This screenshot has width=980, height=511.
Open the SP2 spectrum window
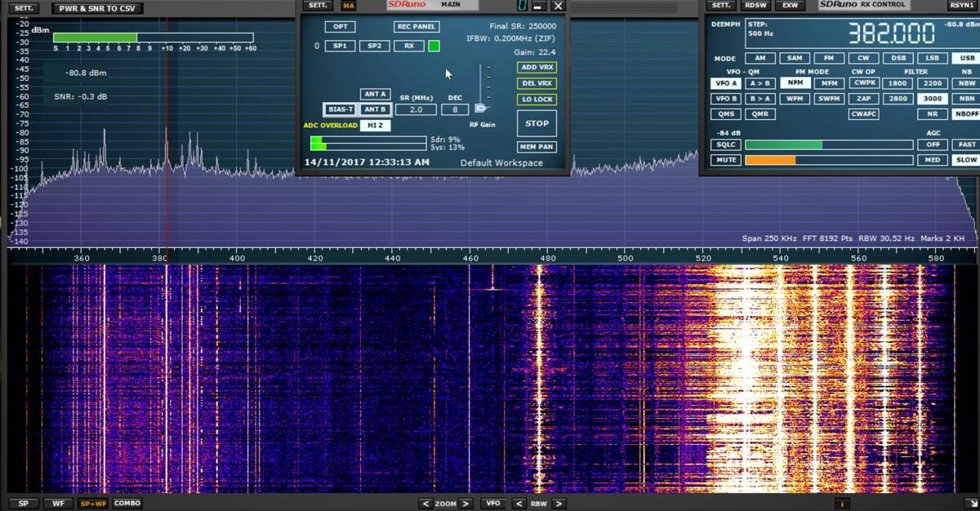click(373, 46)
